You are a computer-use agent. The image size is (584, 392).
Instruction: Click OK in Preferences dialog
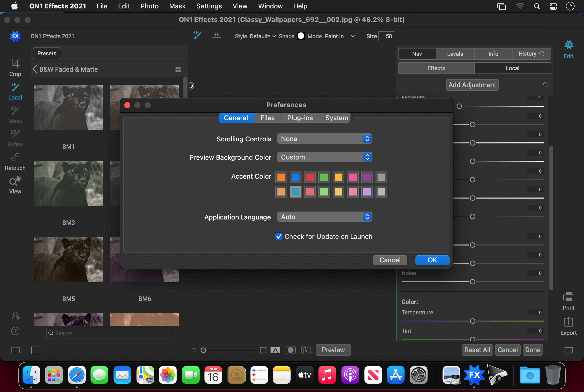pos(432,260)
